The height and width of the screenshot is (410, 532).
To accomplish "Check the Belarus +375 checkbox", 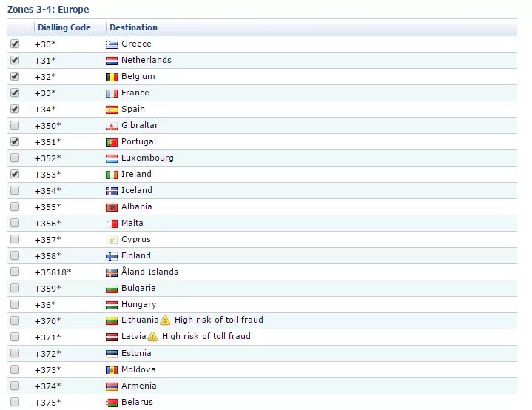I will pos(15,402).
